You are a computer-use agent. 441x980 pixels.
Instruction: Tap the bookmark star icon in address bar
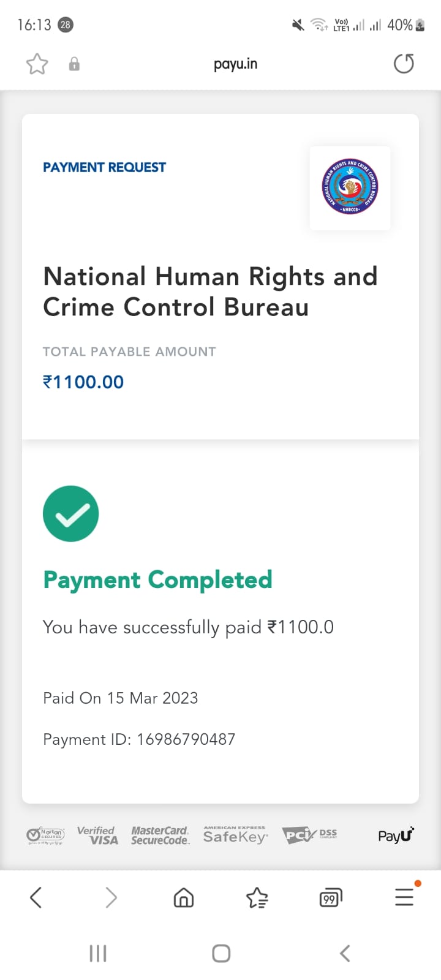[37, 64]
